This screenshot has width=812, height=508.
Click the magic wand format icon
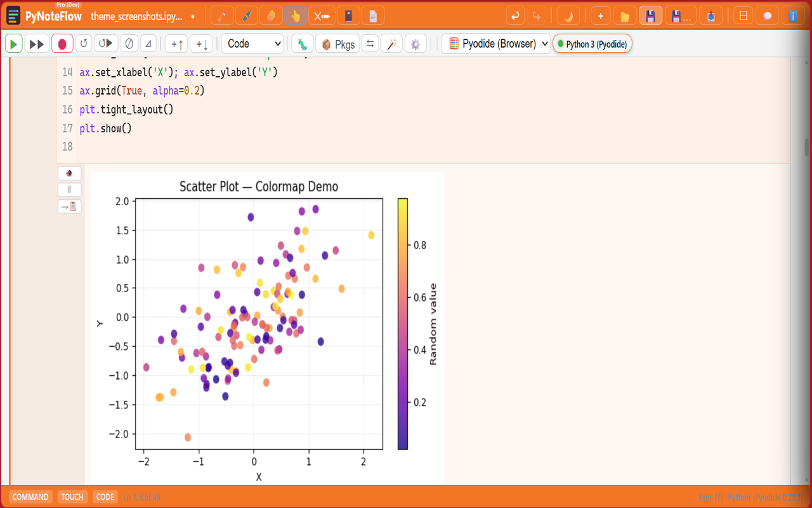[391, 44]
